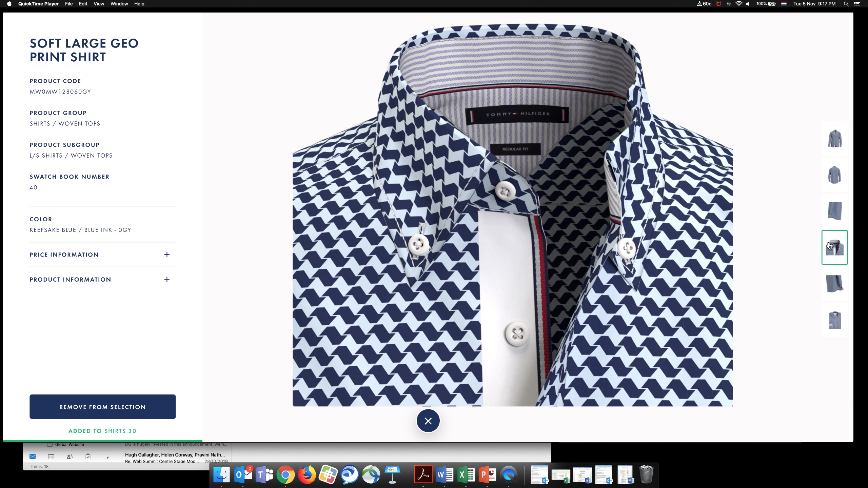
Task: Open Keynote from the dock
Action: pos(392,474)
